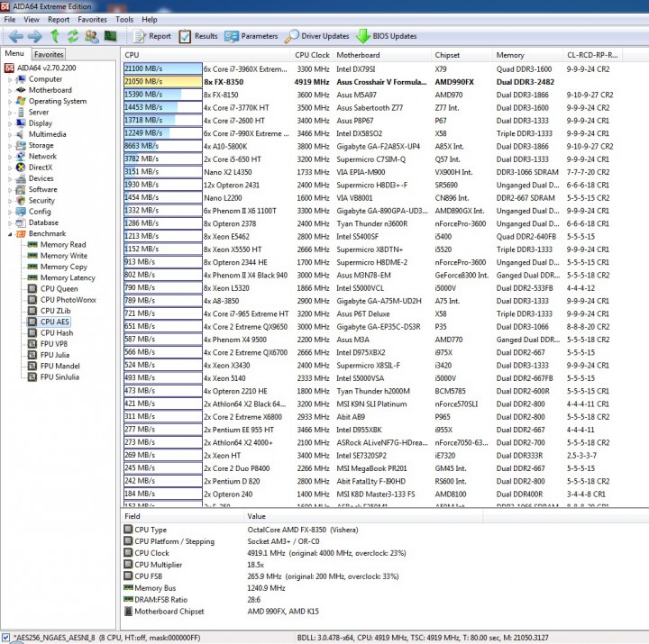Viewport: 649px width, 644px height.
Task: Toggle the status bar checkbox for AES256 result
Action: 5,638
